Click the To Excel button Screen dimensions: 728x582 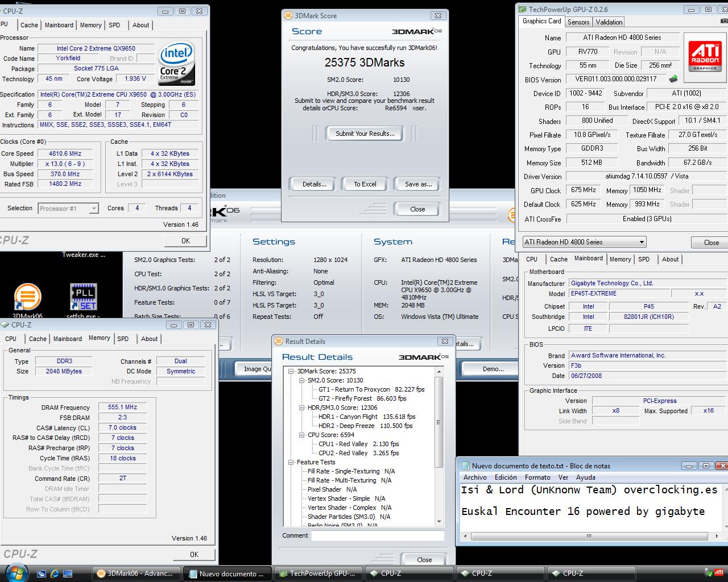(365, 184)
